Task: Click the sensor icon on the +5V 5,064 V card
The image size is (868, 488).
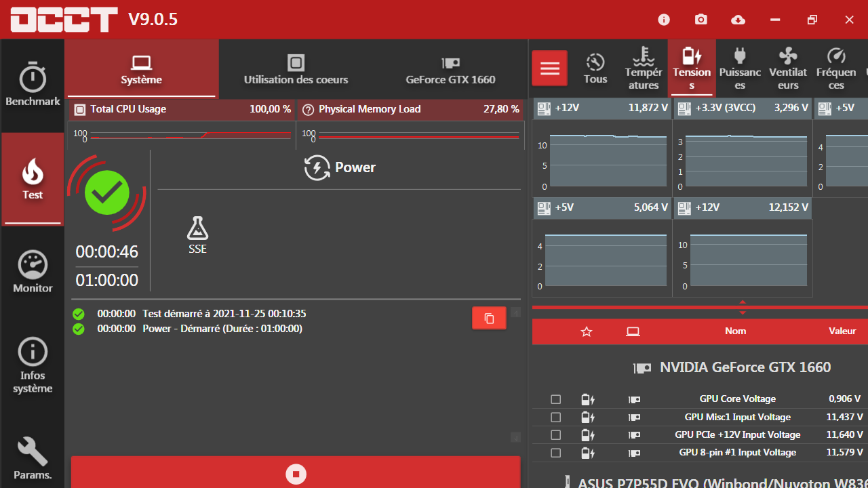Action: pos(544,207)
